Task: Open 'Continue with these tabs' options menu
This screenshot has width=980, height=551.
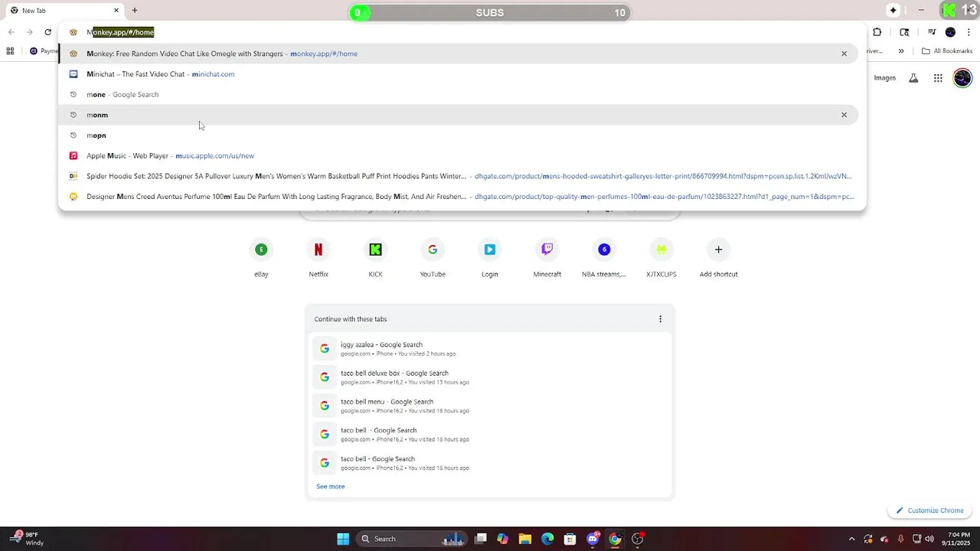Action: click(660, 319)
